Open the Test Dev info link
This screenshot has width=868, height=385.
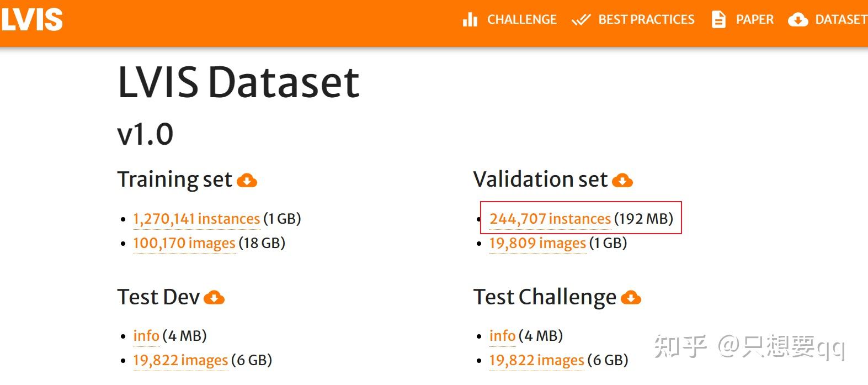[146, 336]
